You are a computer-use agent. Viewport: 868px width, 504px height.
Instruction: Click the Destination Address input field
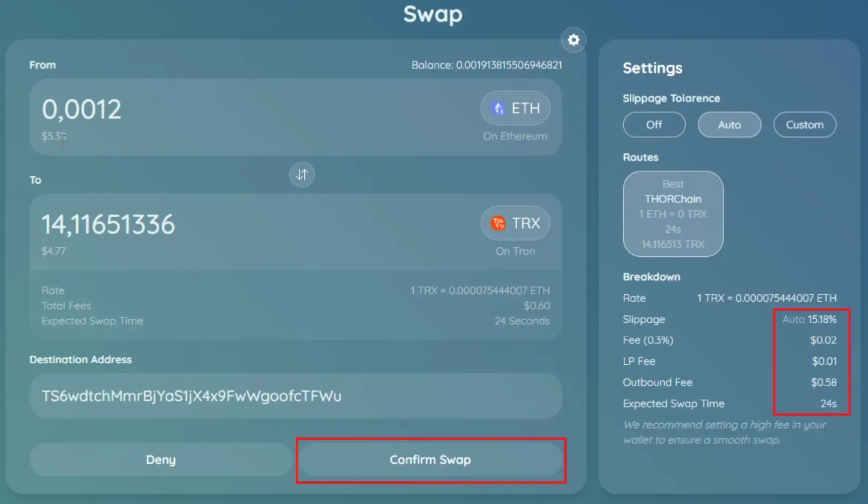tap(295, 396)
